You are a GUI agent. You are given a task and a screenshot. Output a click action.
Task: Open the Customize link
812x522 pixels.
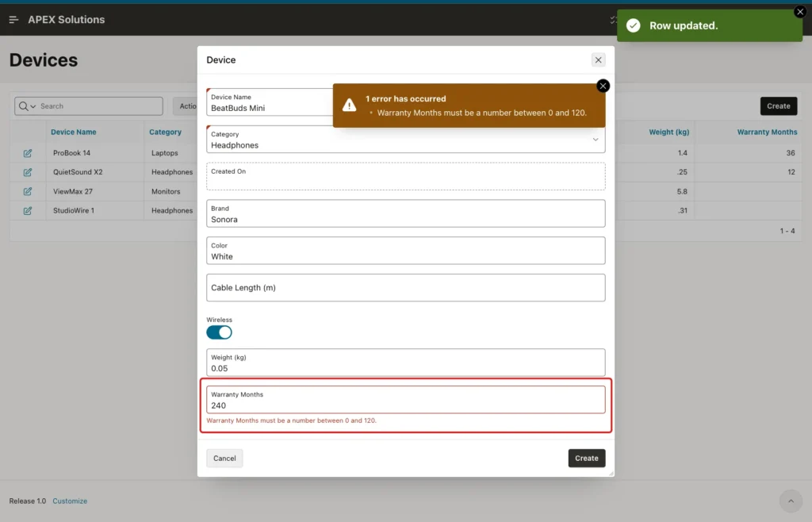pyautogui.click(x=70, y=501)
